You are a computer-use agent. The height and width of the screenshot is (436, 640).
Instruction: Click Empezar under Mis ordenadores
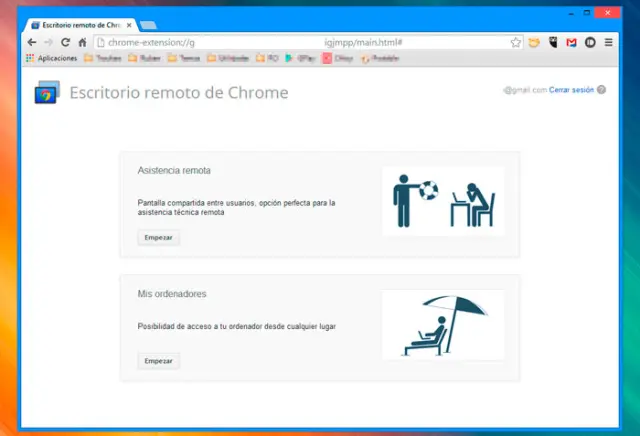click(x=158, y=360)
